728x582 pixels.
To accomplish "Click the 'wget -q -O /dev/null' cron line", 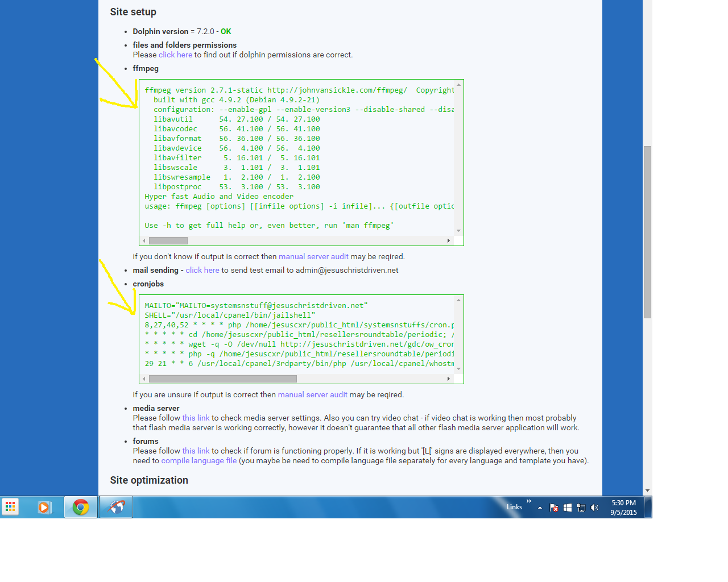I will [299, 344].
